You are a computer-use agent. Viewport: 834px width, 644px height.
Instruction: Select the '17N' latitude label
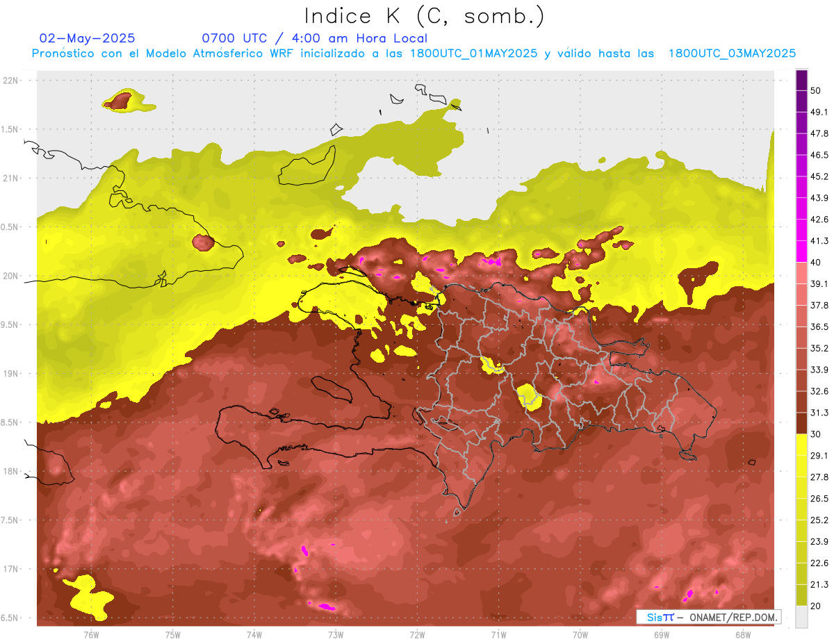[12, 569]
